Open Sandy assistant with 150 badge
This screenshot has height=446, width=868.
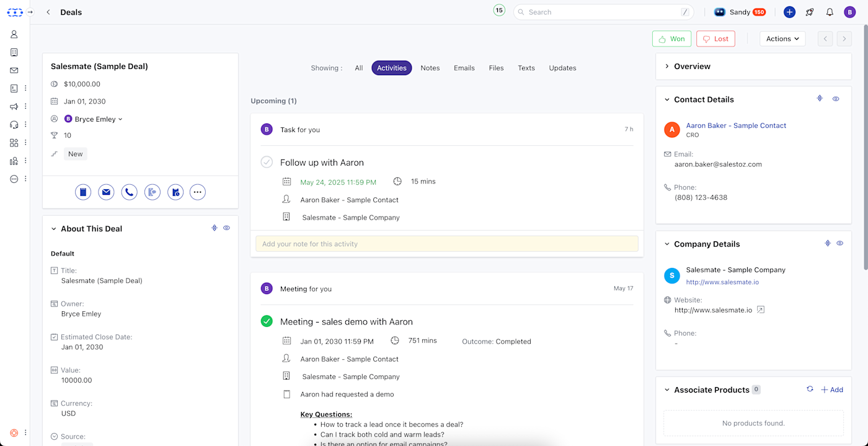tap(740, 12)
